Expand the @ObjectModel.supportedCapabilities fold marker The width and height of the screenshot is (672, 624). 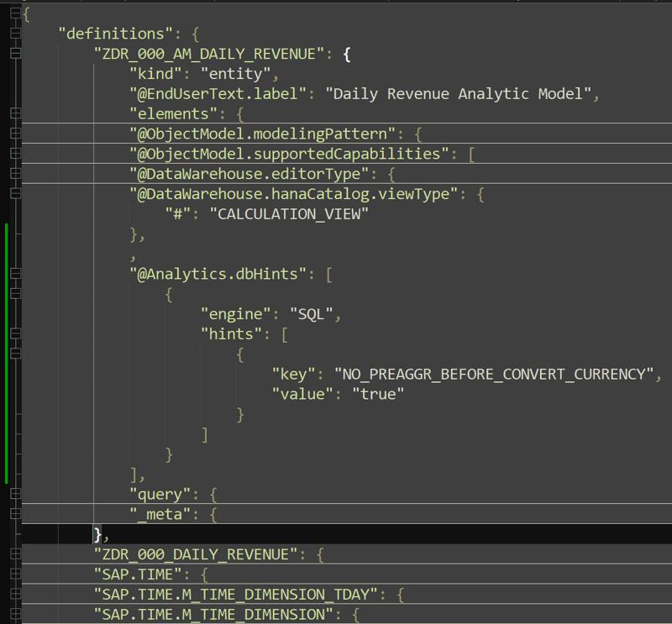tap(15, 154)
